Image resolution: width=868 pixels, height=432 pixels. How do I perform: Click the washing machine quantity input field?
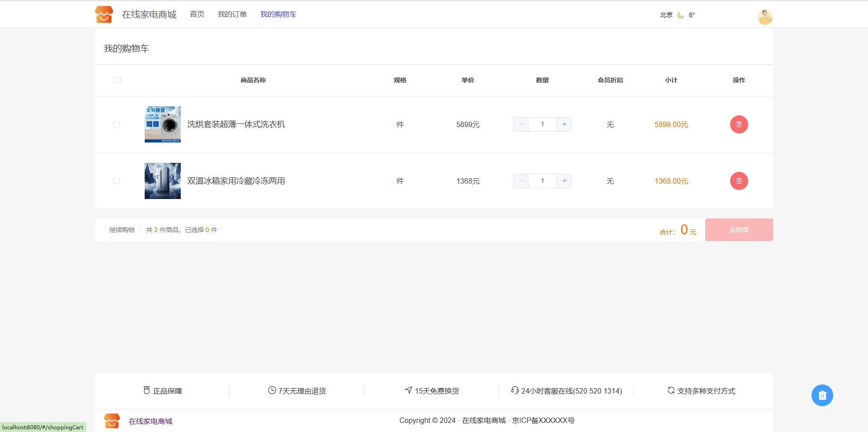tap(542, 124)
